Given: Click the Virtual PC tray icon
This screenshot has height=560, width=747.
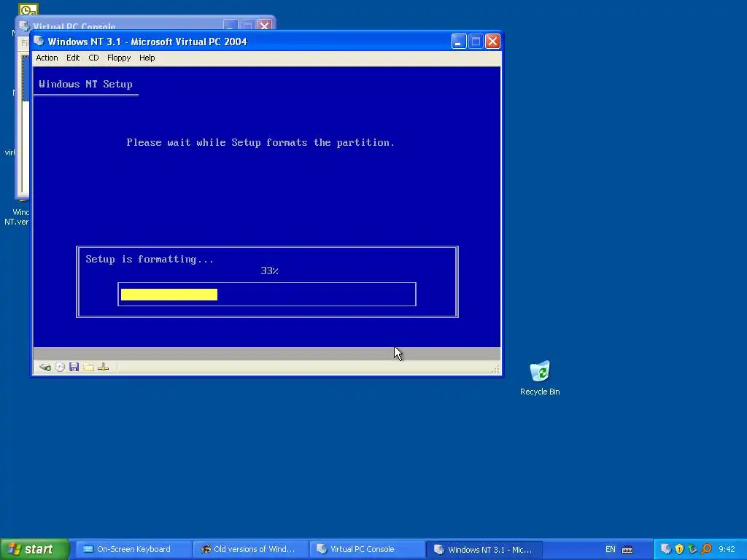Looking at the screenshot, I should [x=665, y=549].
